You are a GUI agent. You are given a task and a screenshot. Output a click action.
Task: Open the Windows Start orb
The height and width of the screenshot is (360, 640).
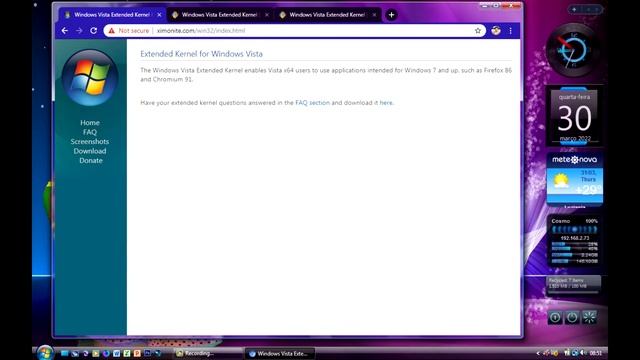click(45, 353)
